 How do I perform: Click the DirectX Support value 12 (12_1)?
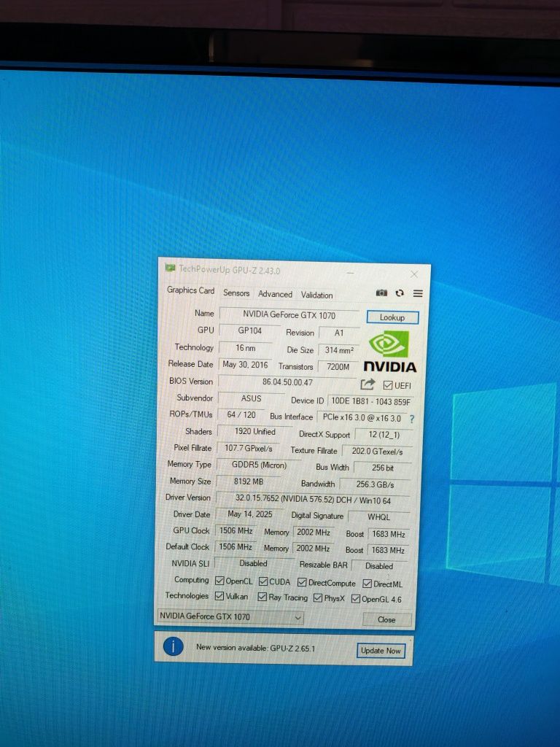(x=384, y=435)
